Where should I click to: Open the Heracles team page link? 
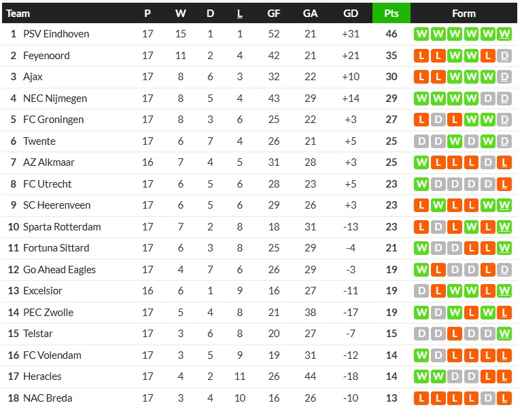tap(42, 377)
